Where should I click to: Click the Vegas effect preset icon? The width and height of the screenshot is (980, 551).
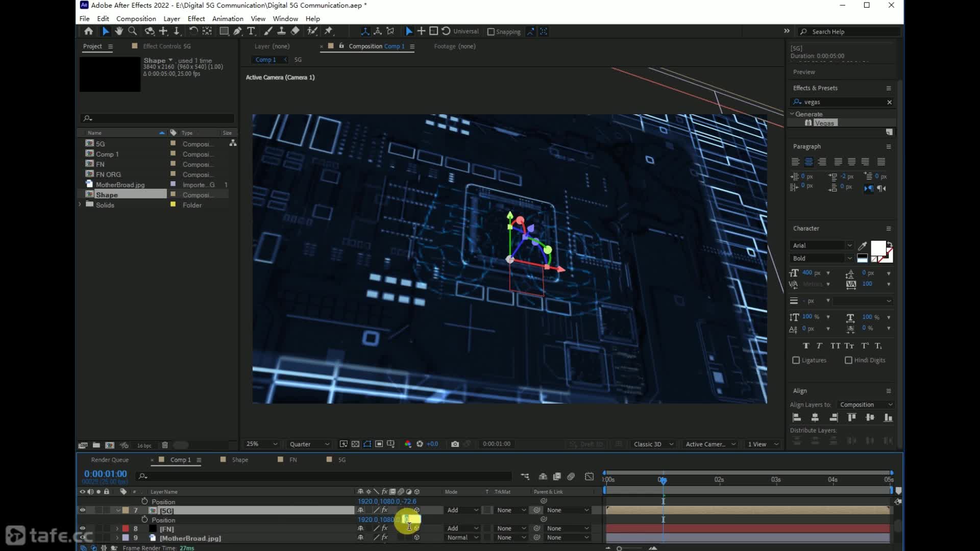pos(808,123)
